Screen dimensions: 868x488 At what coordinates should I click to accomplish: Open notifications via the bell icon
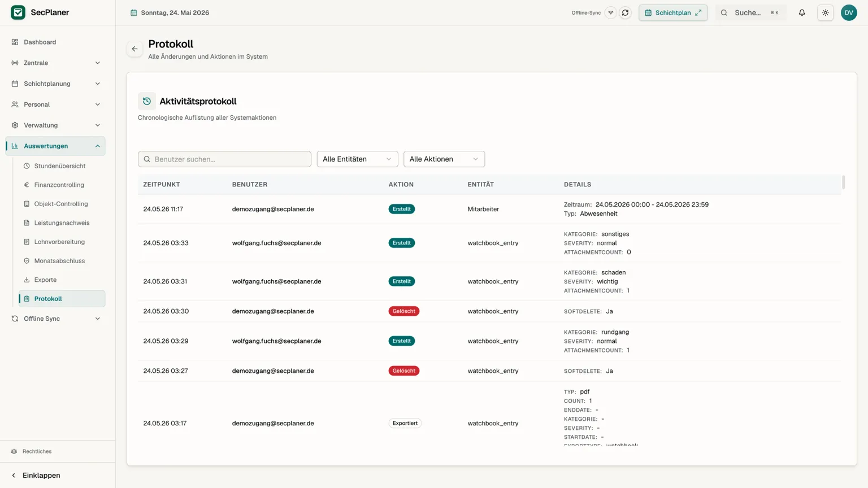(x=802, y=12)
